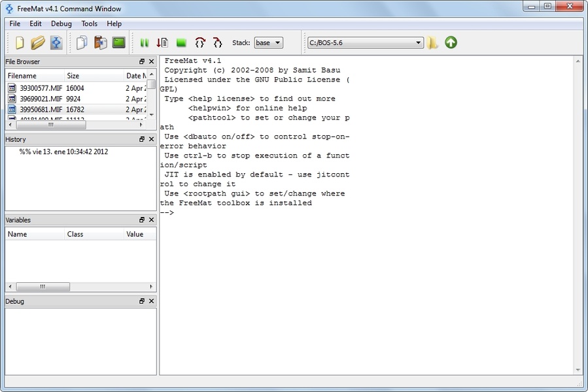Click the Variables horizontal scrollbar thumb

(x=43, y=287)
